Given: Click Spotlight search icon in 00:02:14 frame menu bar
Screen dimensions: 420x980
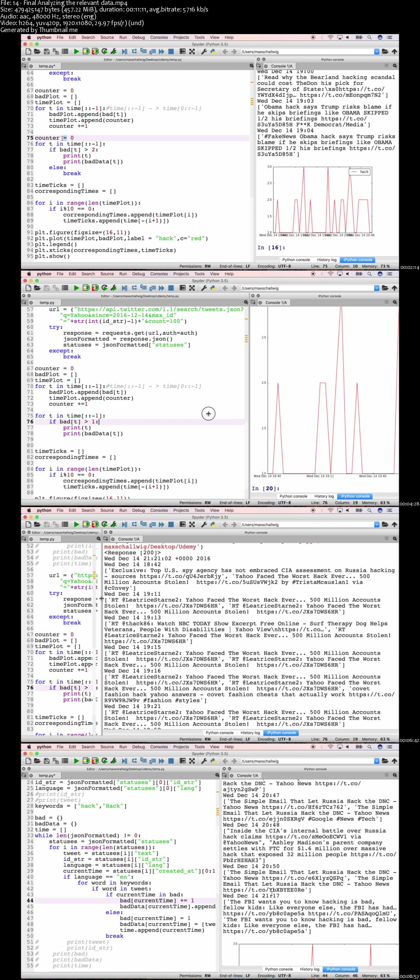Looking at the screenshot, I should point(370,37).
